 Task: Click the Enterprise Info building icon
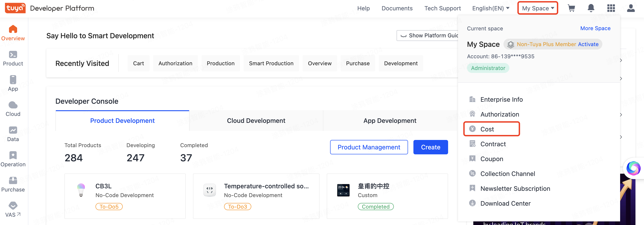(472, 99)
